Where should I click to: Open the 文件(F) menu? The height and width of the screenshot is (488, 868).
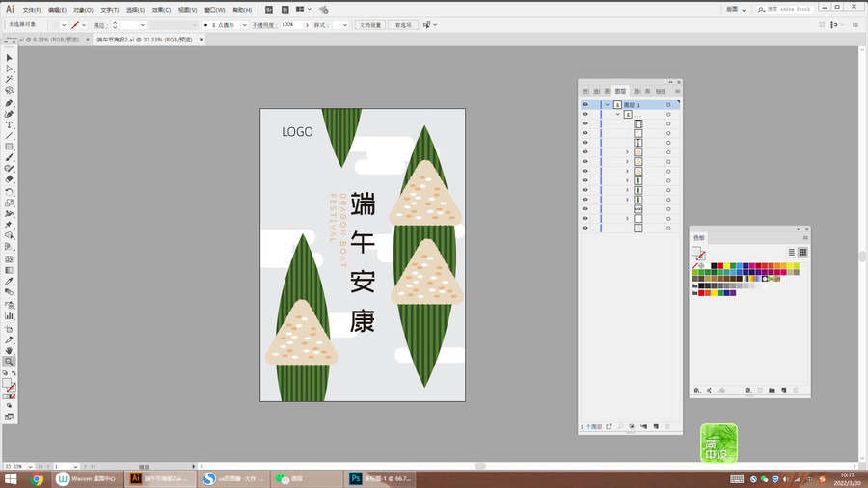(x=32, y=10)
